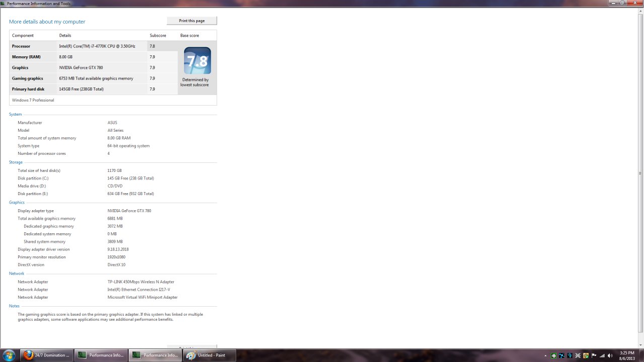Click the 3809 MB shared system memory value
The width and height of the screenshot is (644, 362).
pos(115,241)
